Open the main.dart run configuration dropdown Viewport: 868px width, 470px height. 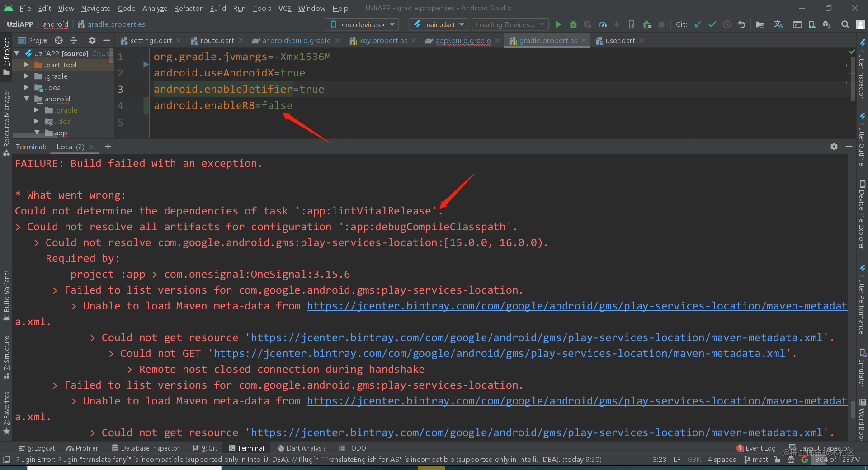coord(439,24)
